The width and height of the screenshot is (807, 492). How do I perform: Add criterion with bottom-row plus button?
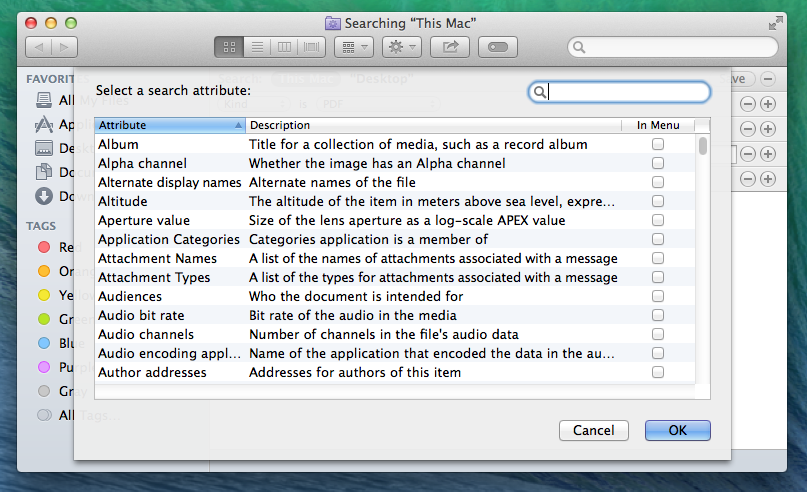[x=768, y=179]
